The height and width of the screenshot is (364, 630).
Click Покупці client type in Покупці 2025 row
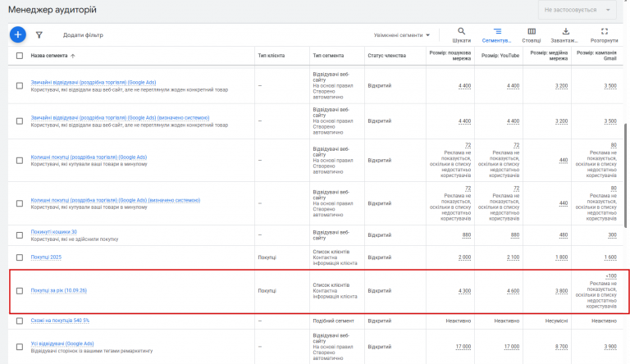pos(267,257)
